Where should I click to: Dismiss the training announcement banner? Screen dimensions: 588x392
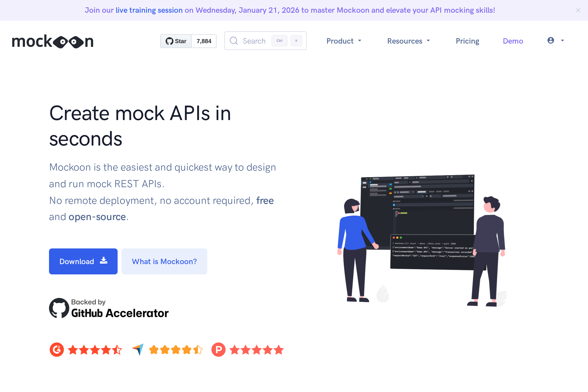pos(578,10)
